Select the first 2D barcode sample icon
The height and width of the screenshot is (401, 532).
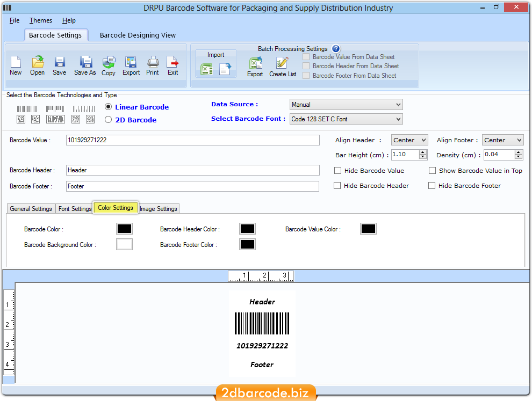(x=21, y=119)
